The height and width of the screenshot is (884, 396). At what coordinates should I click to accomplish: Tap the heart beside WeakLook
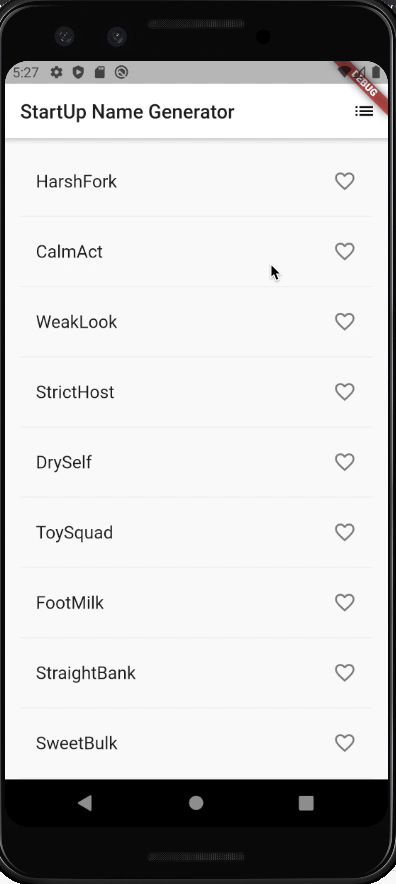(345, 321)
